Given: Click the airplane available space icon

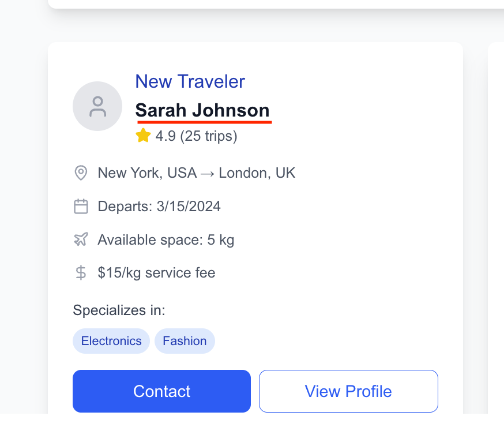Looking at the screenshot, I should coord(81,239).
